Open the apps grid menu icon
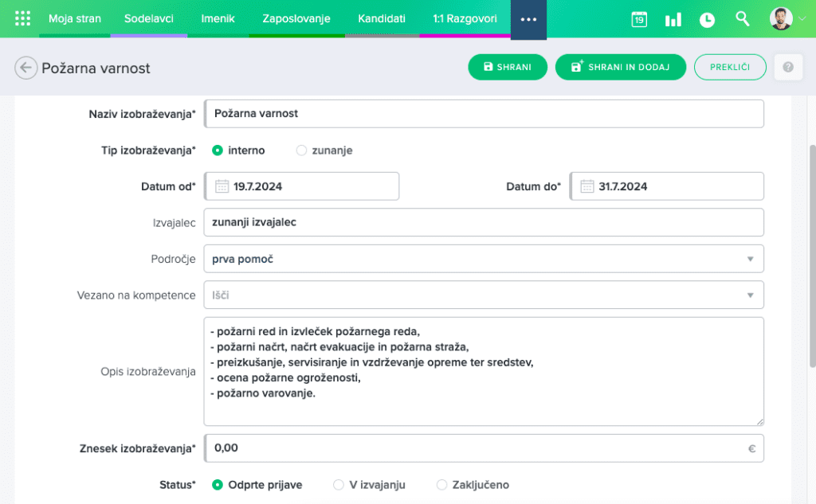Viewport: 816px width, 504px height. coord(22,18)
